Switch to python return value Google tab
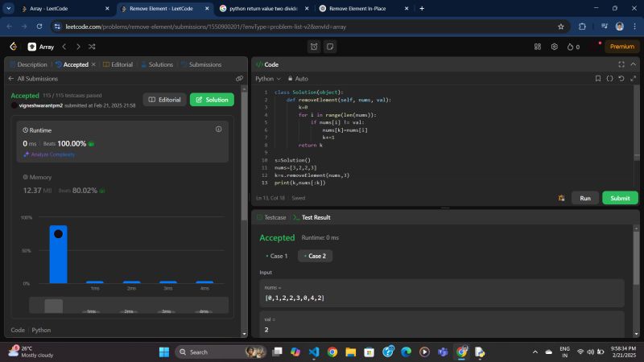This screenshot has width=644, height=362. coord(264,8)
